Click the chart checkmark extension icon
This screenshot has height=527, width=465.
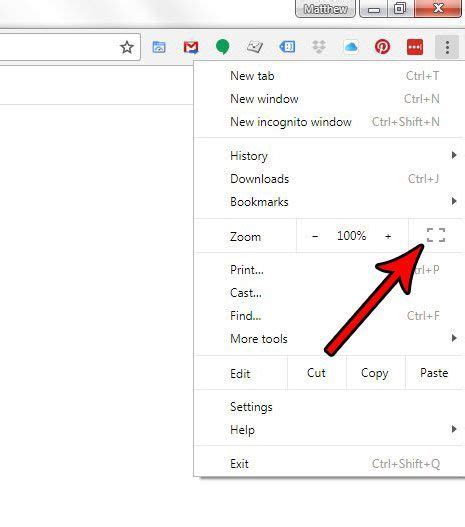[255, 47]
